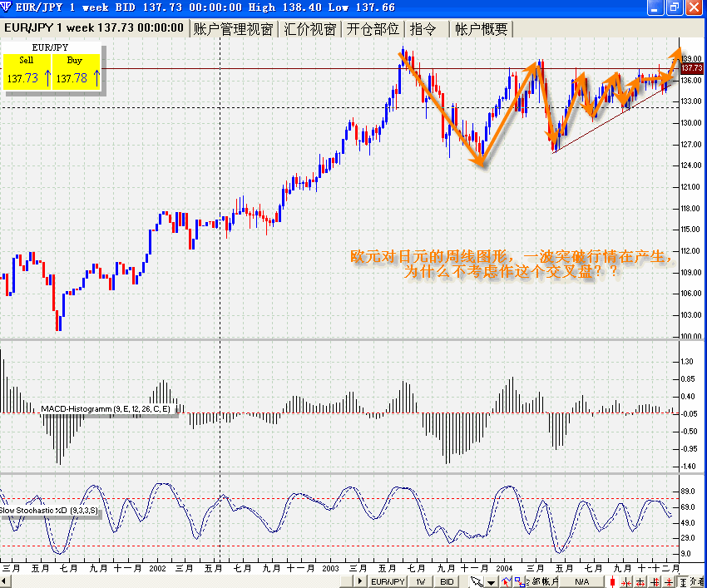The width and height of the screenshot is (707, 588).
Task: Click the vertical expand arrows icon
Action: pyautogui.click(x=655, y=582)
